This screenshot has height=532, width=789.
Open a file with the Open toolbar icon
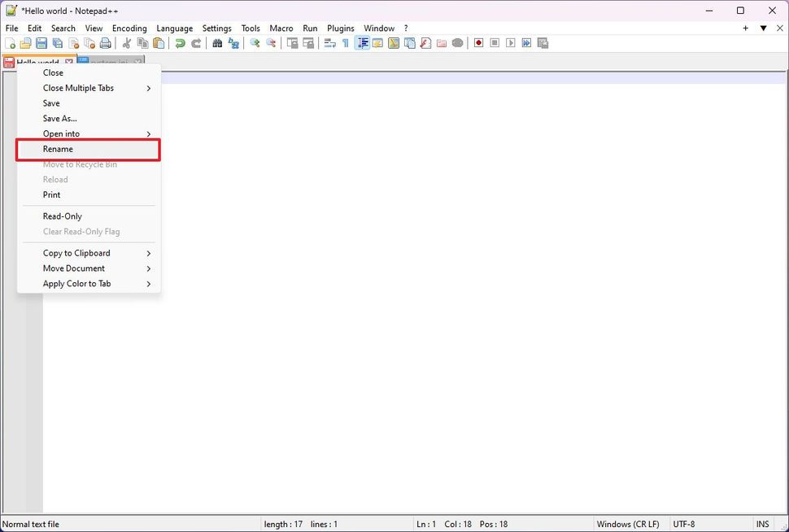(26, 43)
